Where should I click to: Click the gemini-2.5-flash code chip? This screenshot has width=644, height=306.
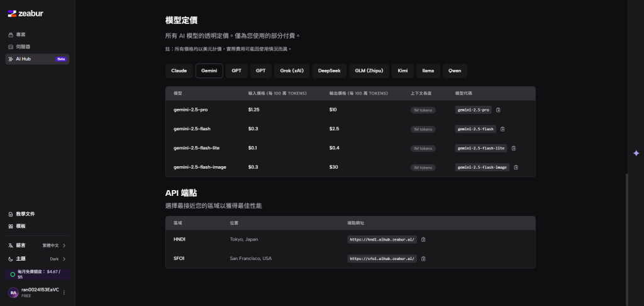[475, 129]
